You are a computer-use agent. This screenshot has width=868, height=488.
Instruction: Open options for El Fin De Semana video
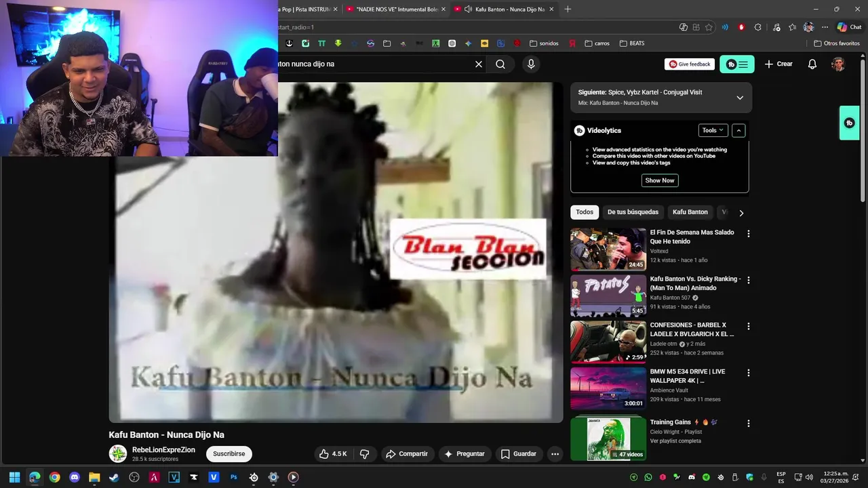[749, 234]
